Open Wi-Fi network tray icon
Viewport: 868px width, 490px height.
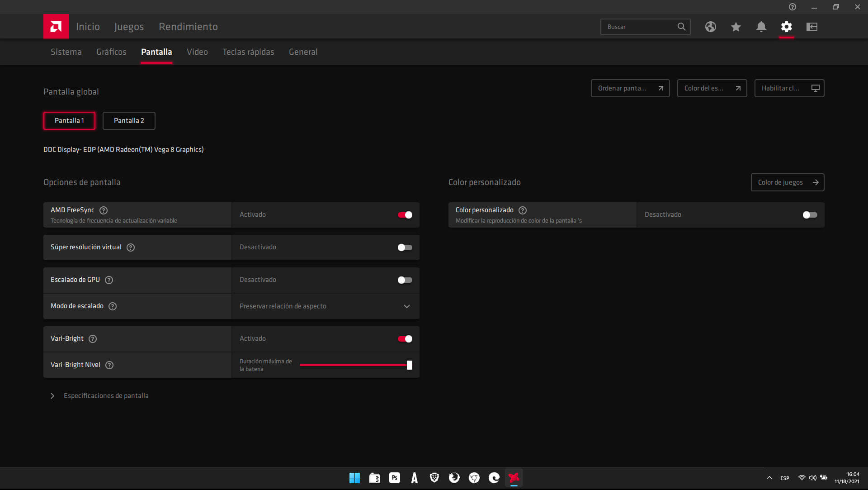click(x=802, y=478)
